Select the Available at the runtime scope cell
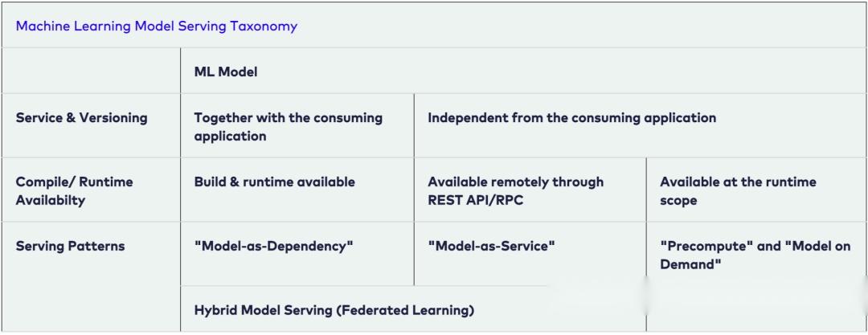This screenshot has width=868, height=335. [756, 190]
